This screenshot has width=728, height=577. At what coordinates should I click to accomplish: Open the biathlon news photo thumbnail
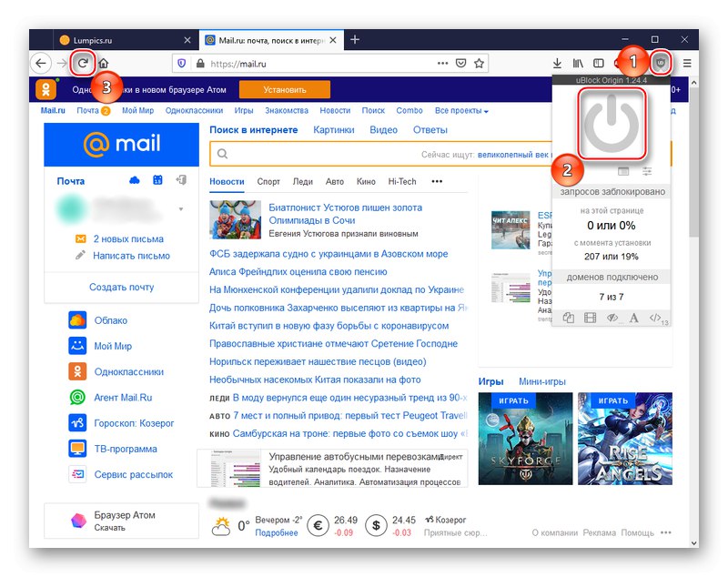(236, 219)
